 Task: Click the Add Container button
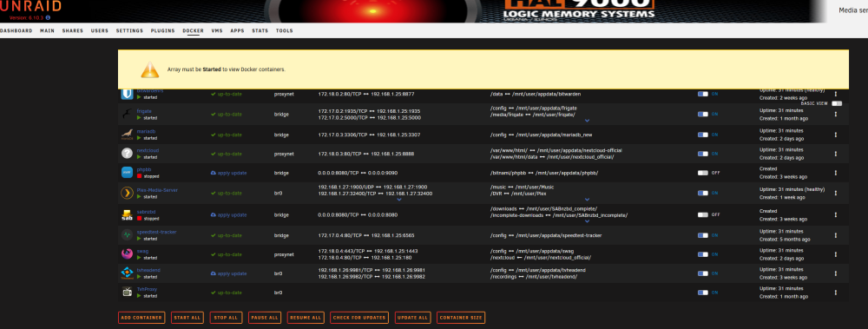click(x=141, y=318)
